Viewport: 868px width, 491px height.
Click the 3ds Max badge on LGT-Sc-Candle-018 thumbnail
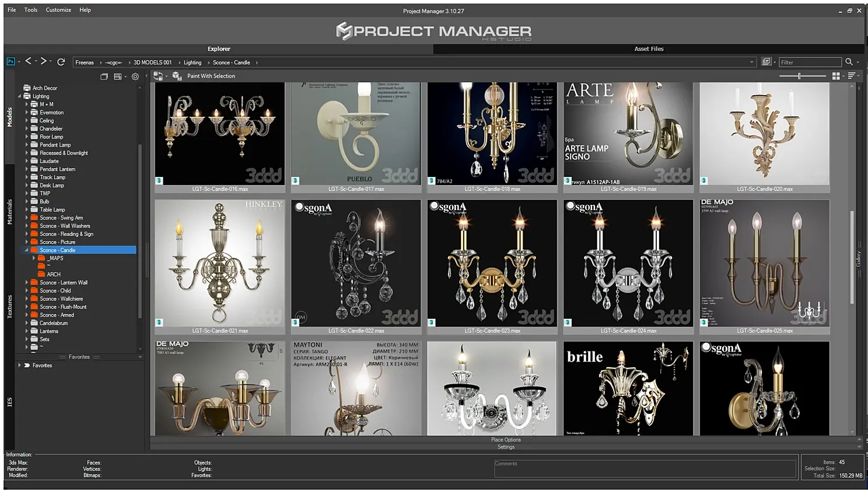pyautogui.click(x=431, y=181)
